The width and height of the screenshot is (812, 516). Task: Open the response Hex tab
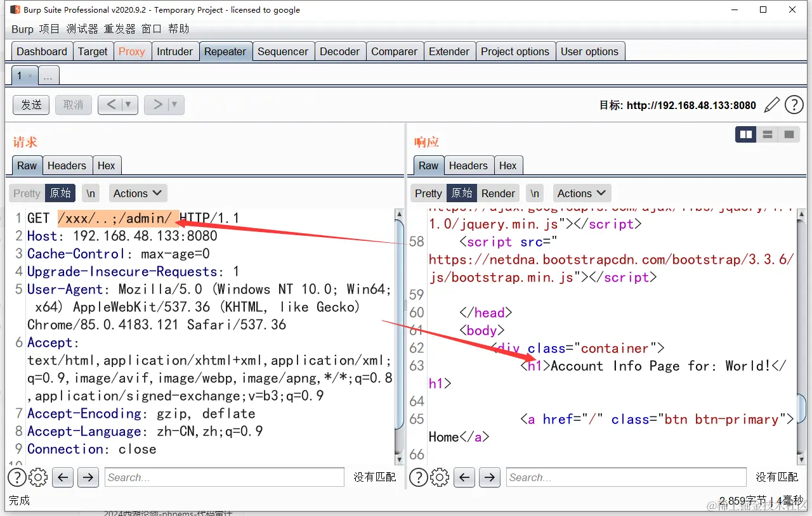[x=507, y=165]
